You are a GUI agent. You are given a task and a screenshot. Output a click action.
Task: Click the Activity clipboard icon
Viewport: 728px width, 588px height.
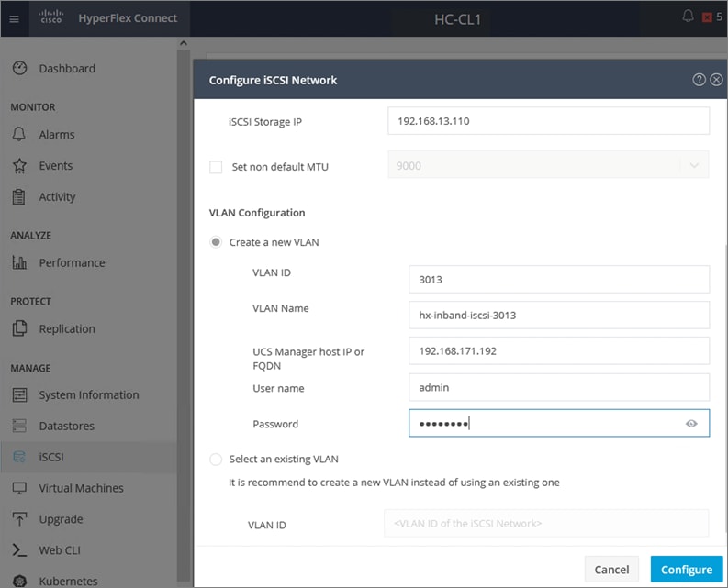(x=19, y=197)
